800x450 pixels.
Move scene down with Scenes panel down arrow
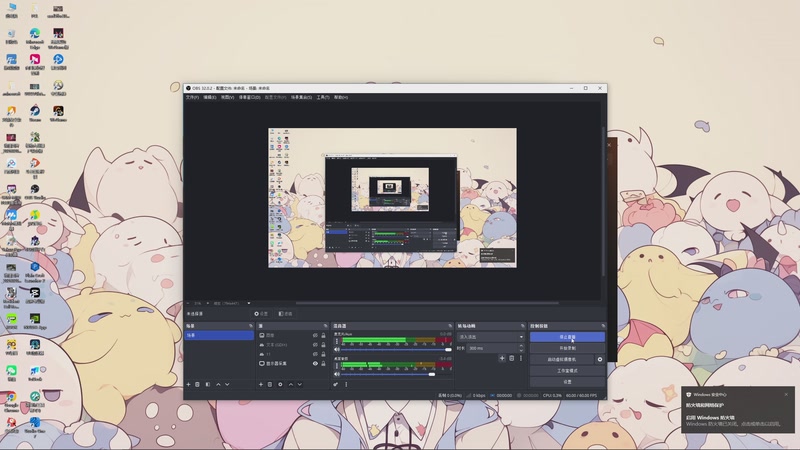coord(227,384)
